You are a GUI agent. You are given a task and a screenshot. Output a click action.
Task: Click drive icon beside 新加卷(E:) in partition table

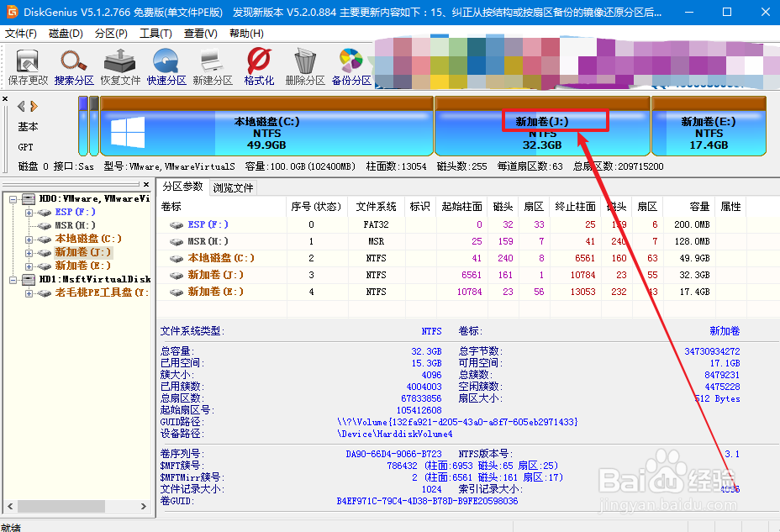tap(177, 292)
